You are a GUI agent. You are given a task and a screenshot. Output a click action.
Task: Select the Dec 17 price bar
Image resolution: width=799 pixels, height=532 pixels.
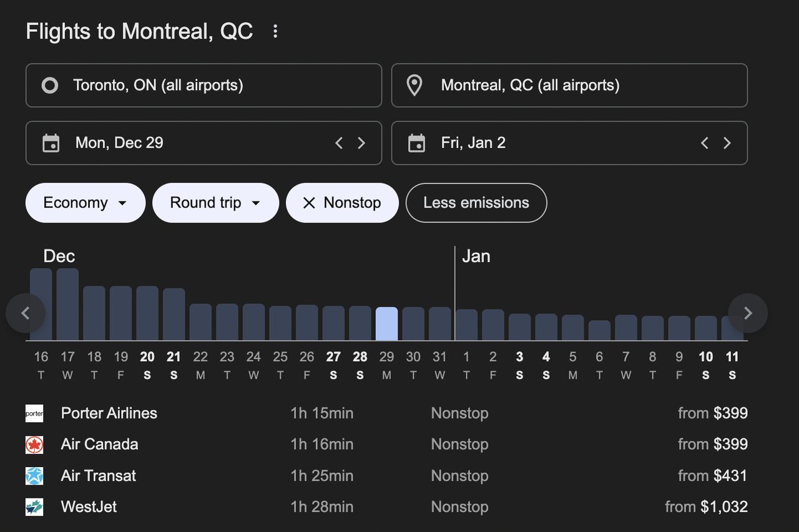(x=67, y=304)
